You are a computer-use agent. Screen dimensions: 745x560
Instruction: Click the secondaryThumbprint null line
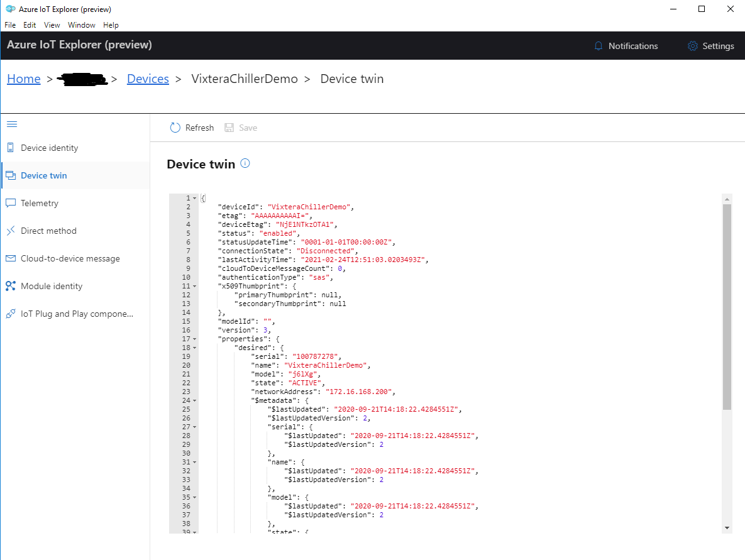point(290,304)
